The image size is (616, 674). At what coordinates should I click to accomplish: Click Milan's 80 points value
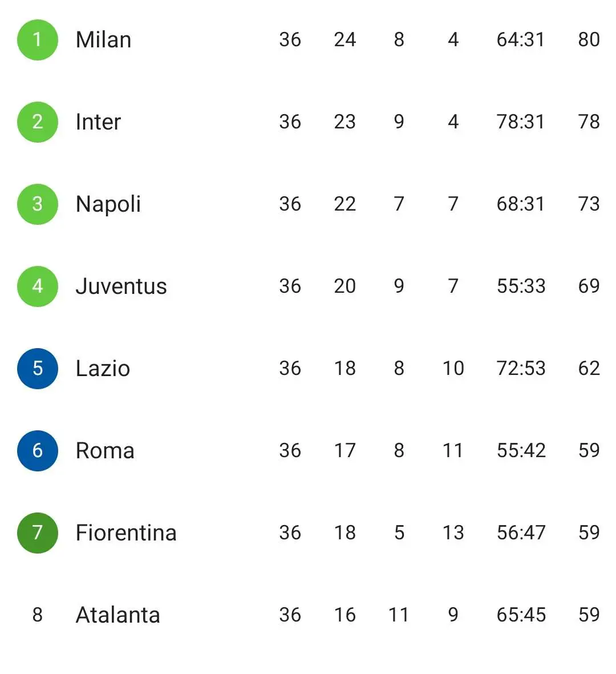pos(589,40)
